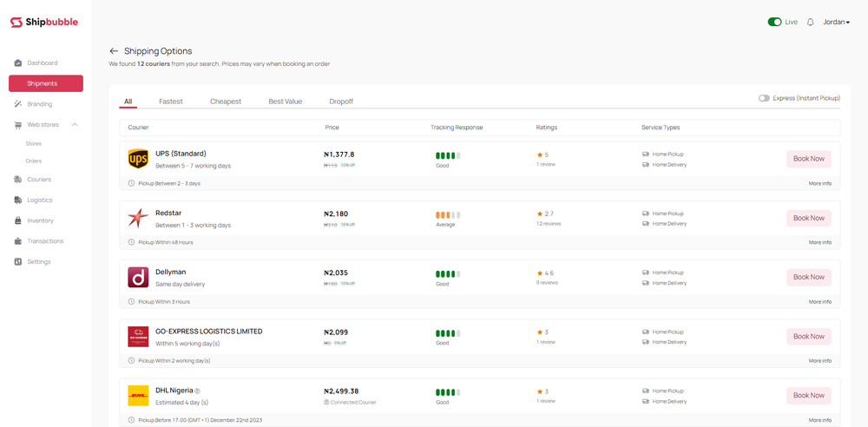This screenshot has height=427, width=868.
Task: Click UPS tracking response Good bar
Action: click(x=448, y=155)
